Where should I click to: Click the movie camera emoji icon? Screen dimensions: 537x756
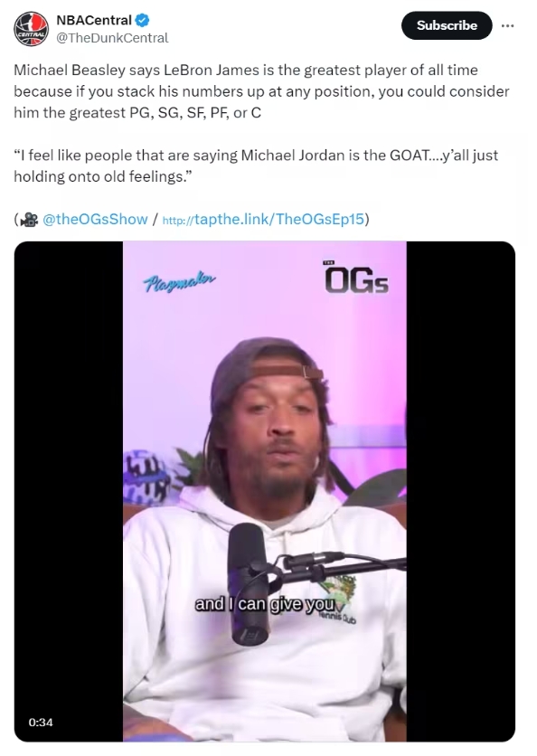pyautogui.click(x=30, y=220)
